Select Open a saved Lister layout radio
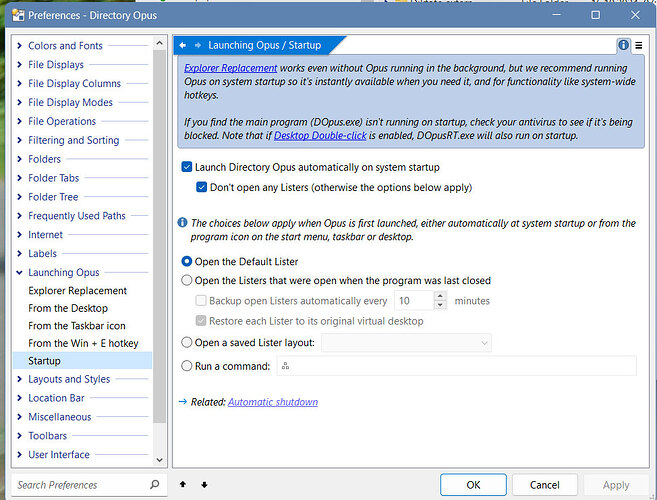The width and height of the screenshot is (657, 500). coord(186,342)
